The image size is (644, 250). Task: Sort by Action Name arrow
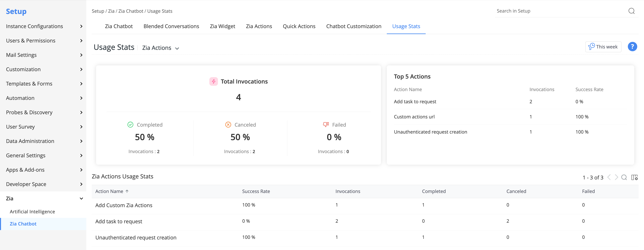coord(127,191)
